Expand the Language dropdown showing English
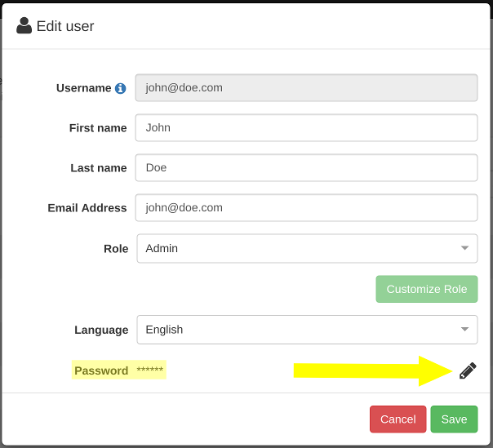 click(x=306, y=330)
